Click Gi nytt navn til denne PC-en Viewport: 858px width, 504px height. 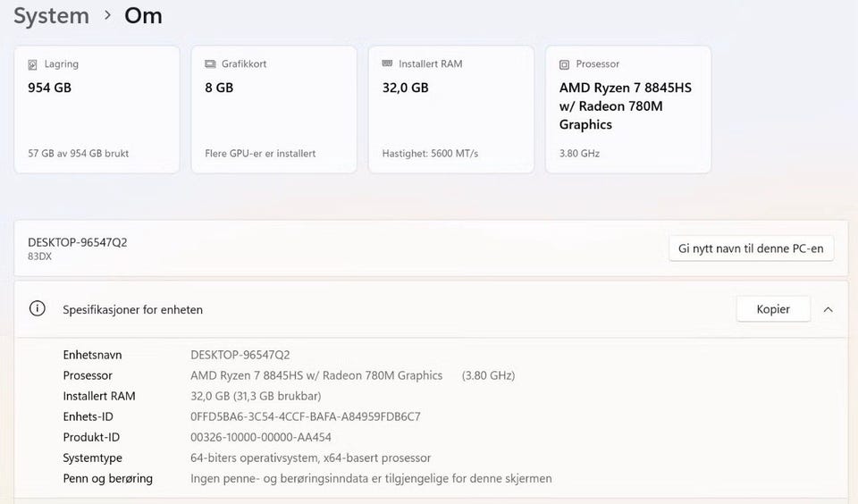[x=751, y=248]
